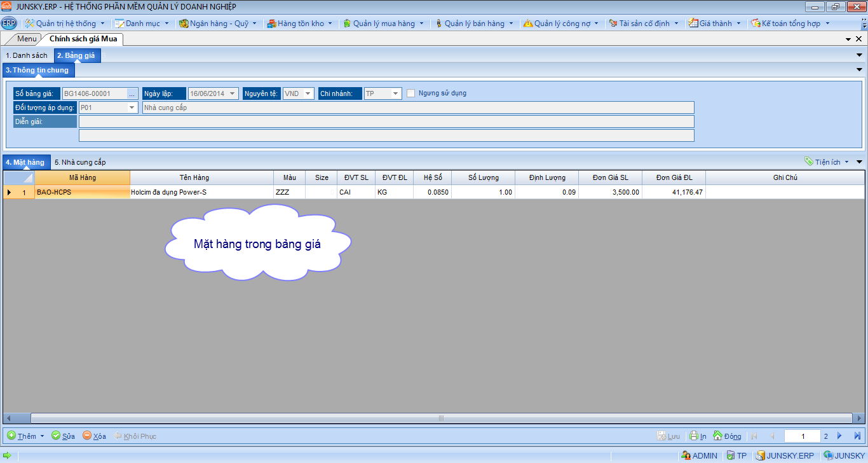Click the first Diễn giải input field
Screen dimensions: 868x463
point(386,121)
